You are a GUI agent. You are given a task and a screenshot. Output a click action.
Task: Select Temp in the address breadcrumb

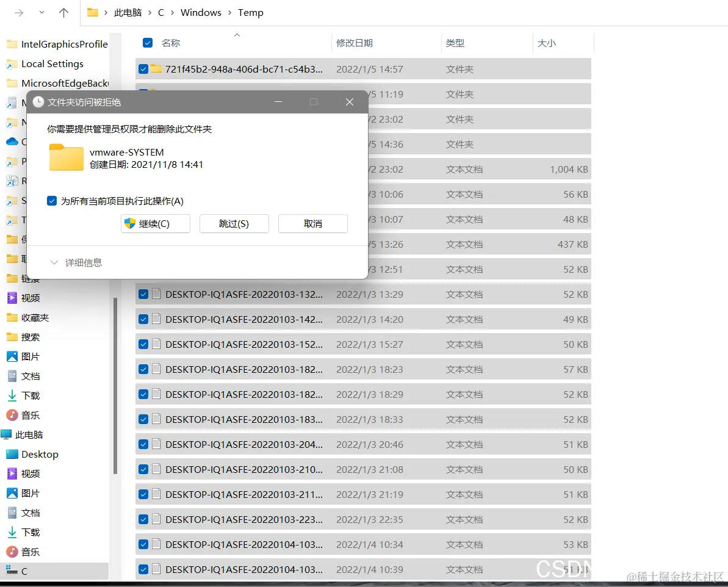coord(250,13)
